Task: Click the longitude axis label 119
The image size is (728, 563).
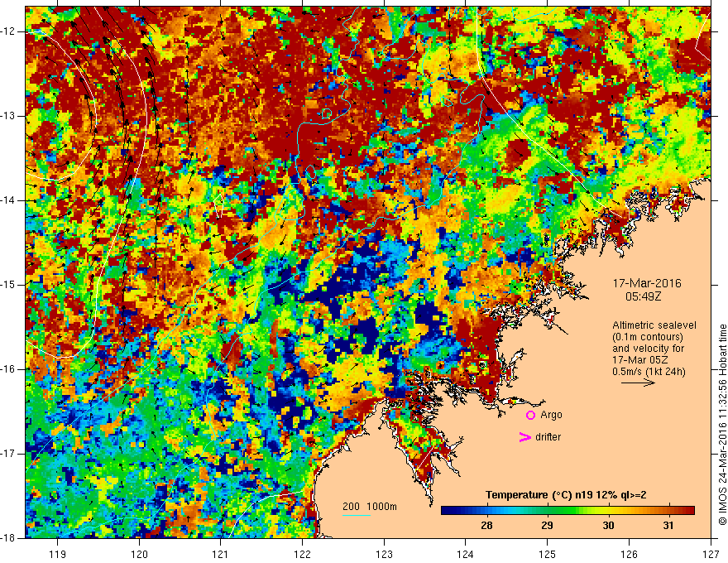Action: [58, 554]
